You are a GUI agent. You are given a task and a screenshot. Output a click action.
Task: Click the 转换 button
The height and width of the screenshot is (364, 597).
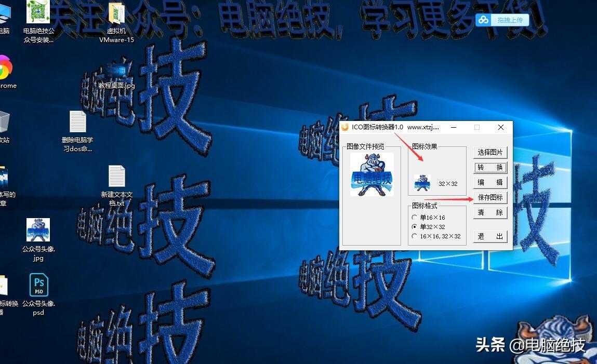point(490,167)
